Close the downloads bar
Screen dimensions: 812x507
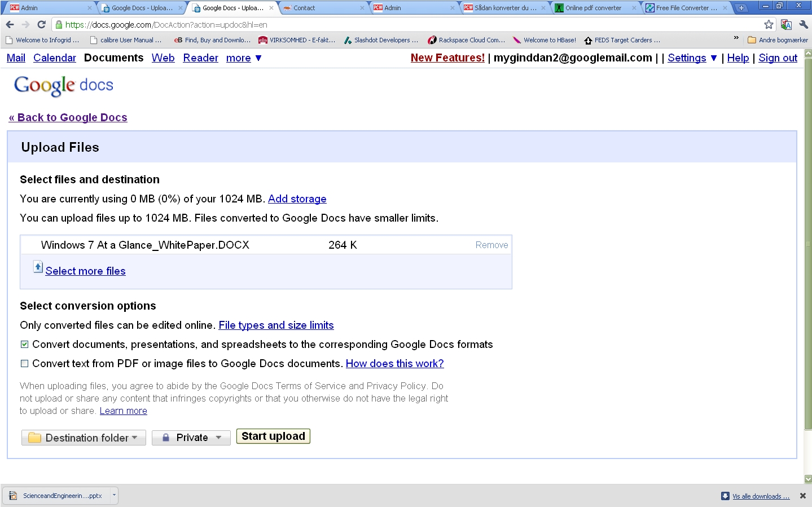tap(802, 496)
